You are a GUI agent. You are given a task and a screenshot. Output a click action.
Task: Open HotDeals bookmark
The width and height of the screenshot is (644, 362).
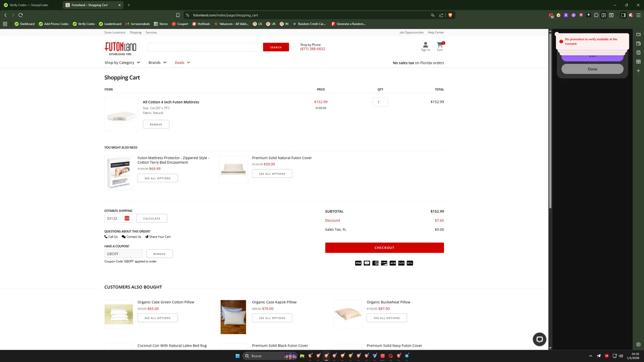coord(201,24)
